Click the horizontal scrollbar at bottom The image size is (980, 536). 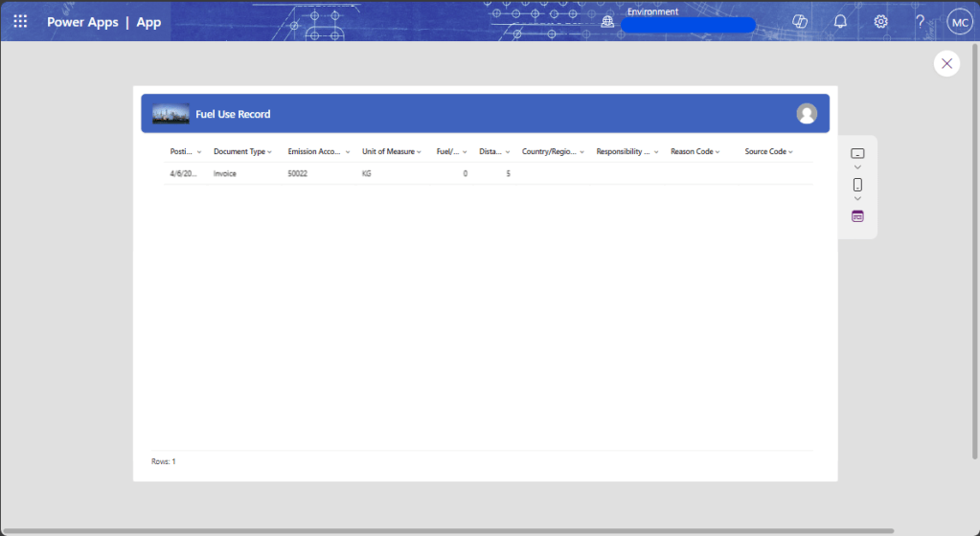pyautogui.click(x=446, y=531)
